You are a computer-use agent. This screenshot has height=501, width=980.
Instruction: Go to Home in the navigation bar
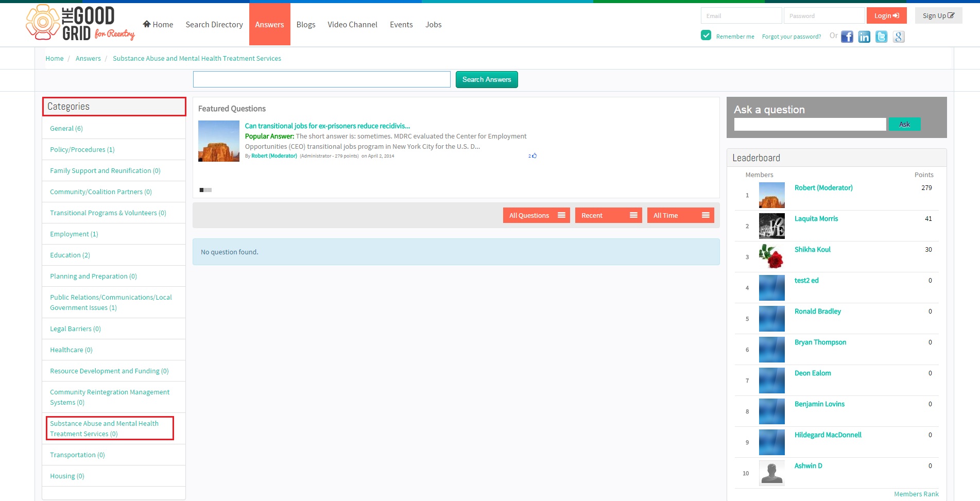click(158, 24)
